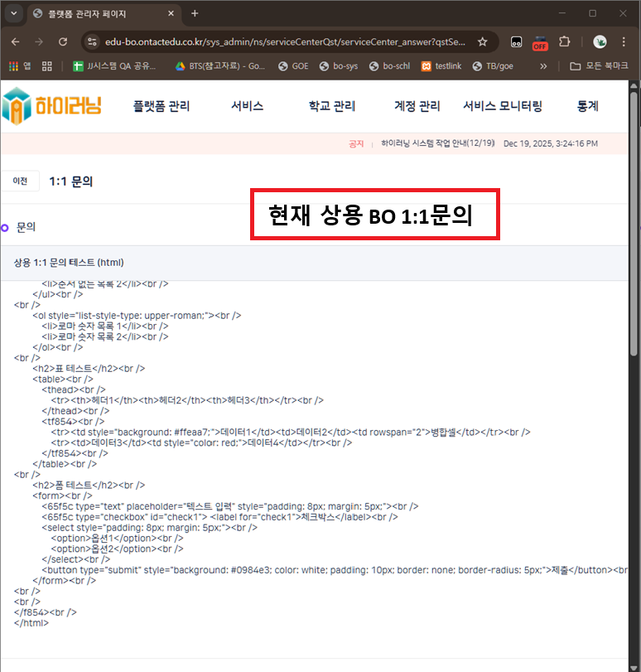Screen dimensions: 641x672
Task: Open the 모든 북마크 folder
Action: pos(598,66)
